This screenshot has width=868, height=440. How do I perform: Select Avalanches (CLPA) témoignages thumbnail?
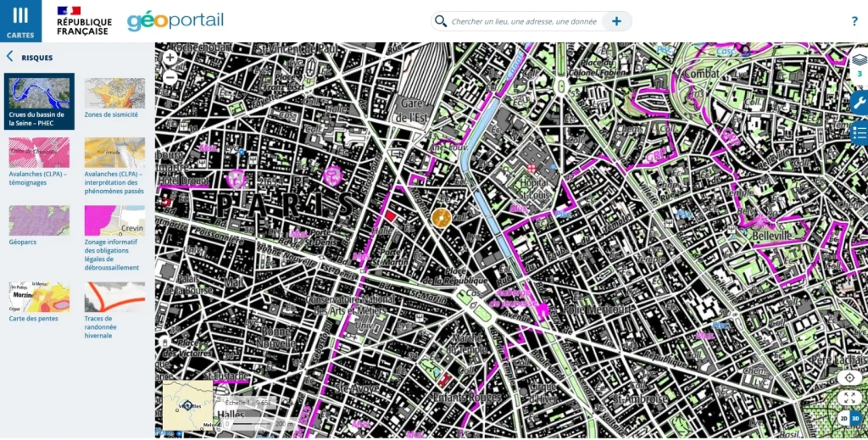click(x=39, y=153)
